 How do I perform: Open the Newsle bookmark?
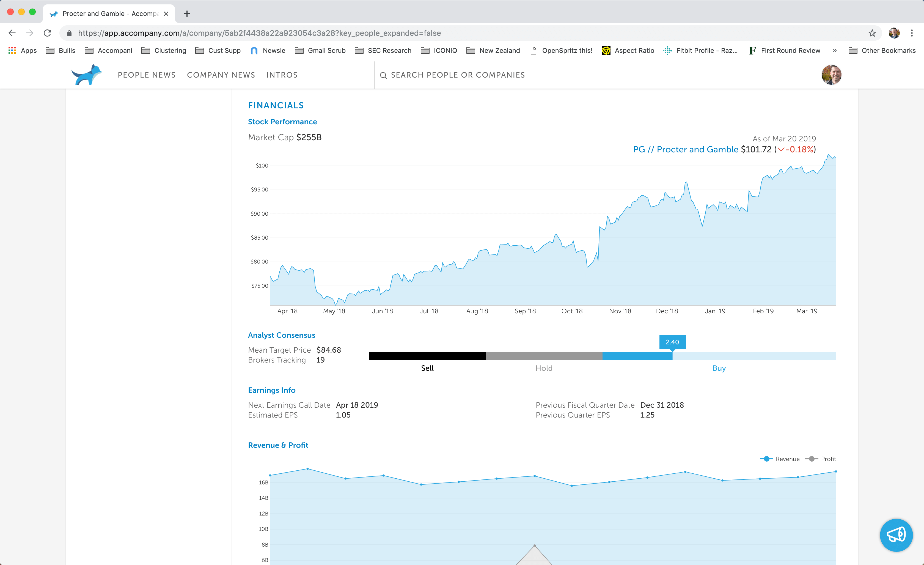(x=268, y=50)
